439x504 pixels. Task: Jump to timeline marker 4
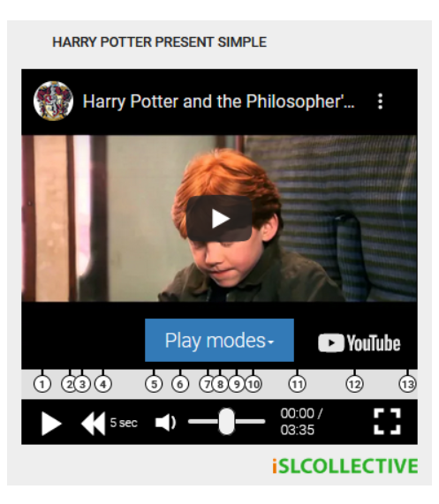pyautogui.click(x=103, y=384)
